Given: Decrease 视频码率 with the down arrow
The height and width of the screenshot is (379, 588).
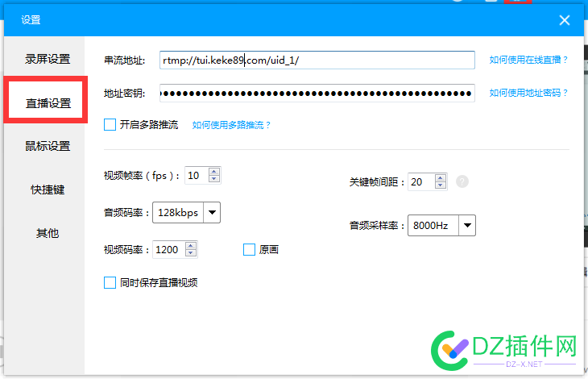Looking at the screenshot, I should [x=191, y=253].
